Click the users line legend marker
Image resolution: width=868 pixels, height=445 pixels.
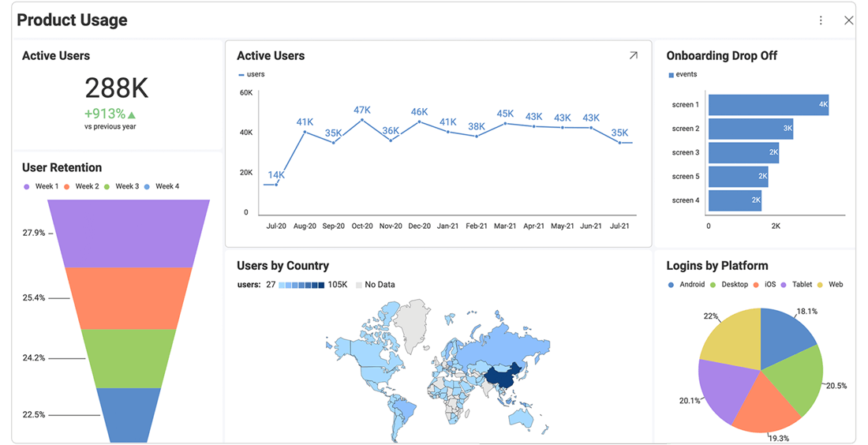pyautogui.click(x=241, y=75)
